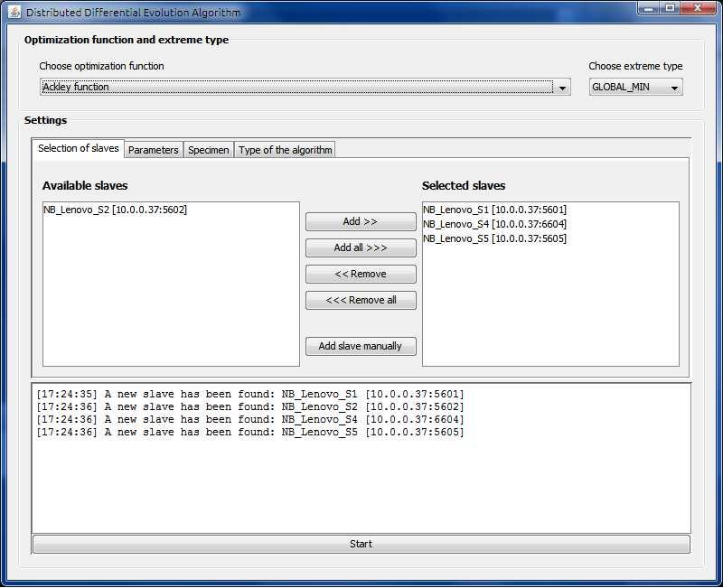723x588 pixels.
Task: Click the Add >> button
Action: pyautogui.click(x=361, y=221)
